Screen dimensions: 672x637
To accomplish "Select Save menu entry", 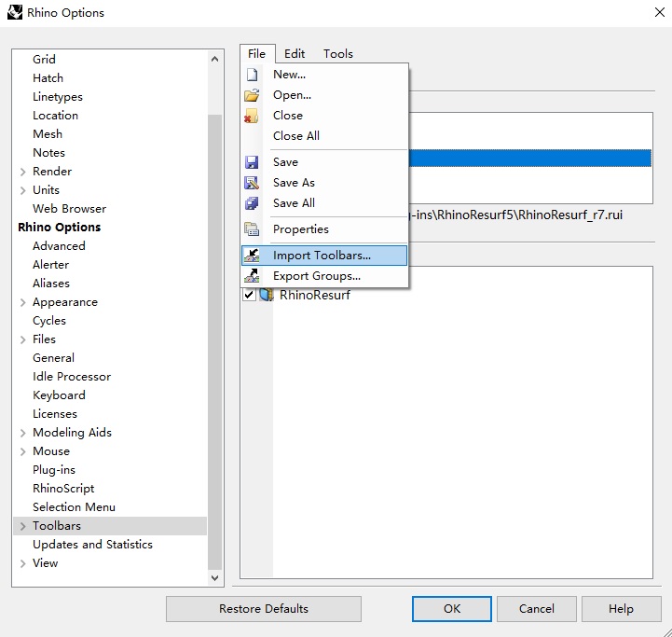I will tap(324, 162).
